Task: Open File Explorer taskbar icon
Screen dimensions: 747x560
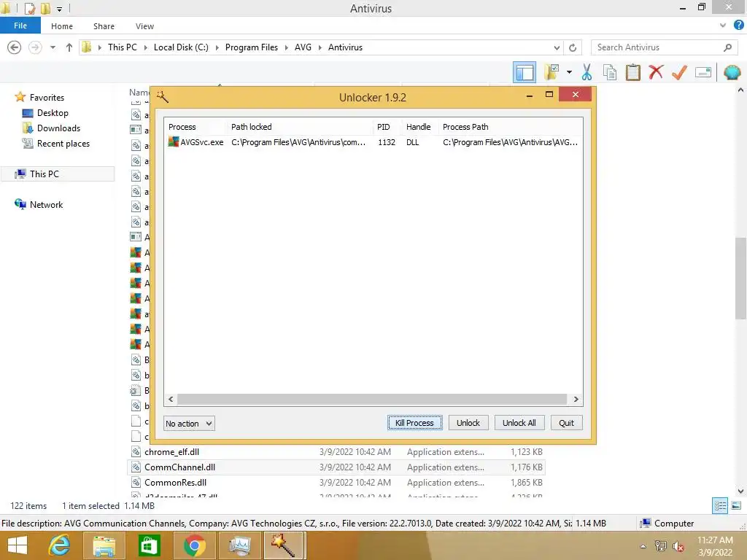Action: pos(104,545)
